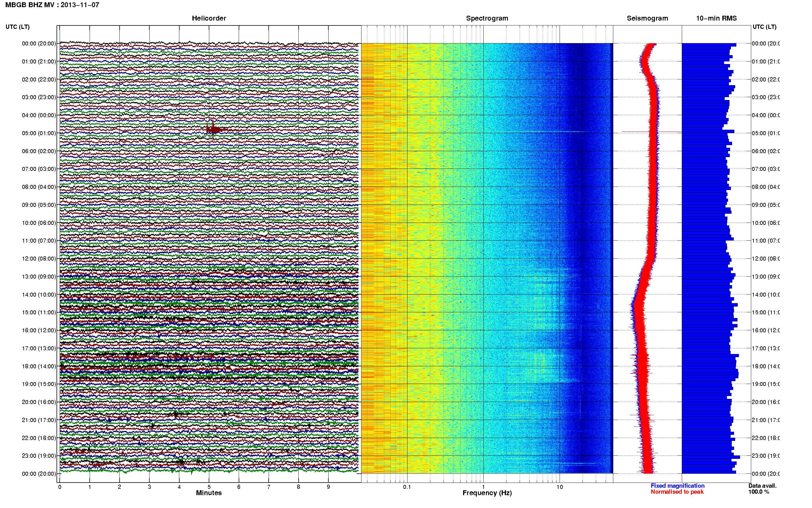
Task: Click the left 15:00 (11:00) time label
Action: pyautogui.click(x=39, y=313)
